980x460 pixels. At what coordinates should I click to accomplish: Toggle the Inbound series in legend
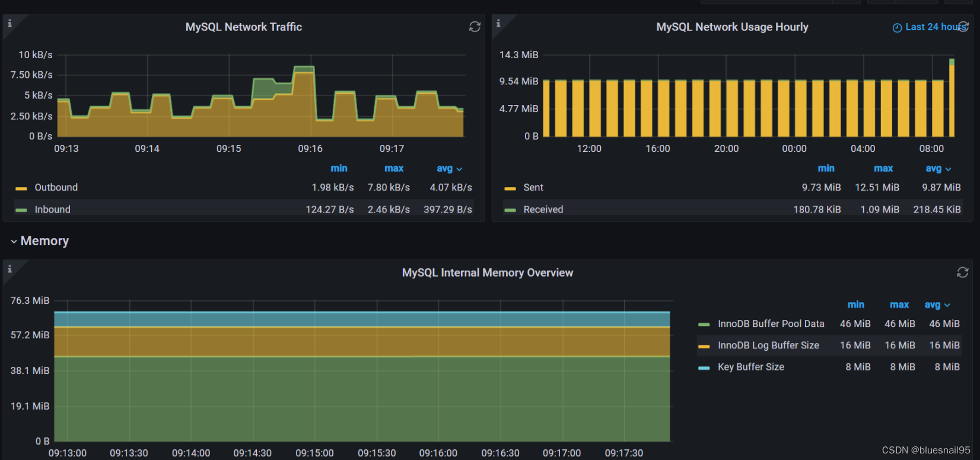tap(52, 210)
